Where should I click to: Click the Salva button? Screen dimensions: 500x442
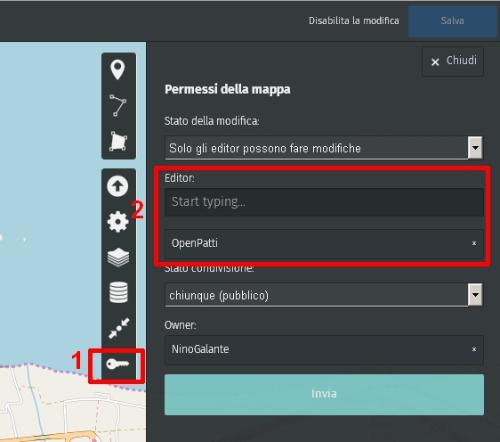[x=452, y=21]
